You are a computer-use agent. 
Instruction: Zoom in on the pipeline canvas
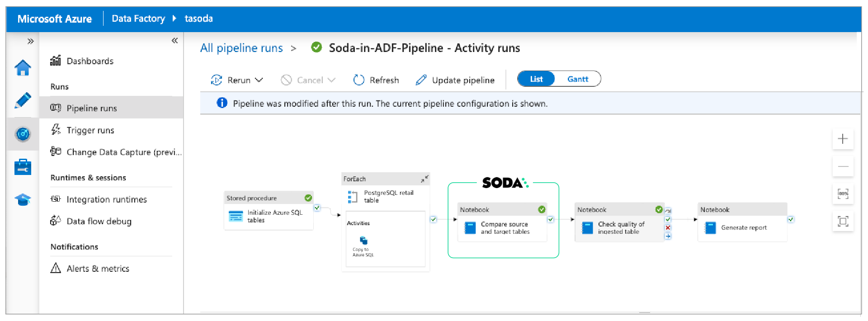843,139
